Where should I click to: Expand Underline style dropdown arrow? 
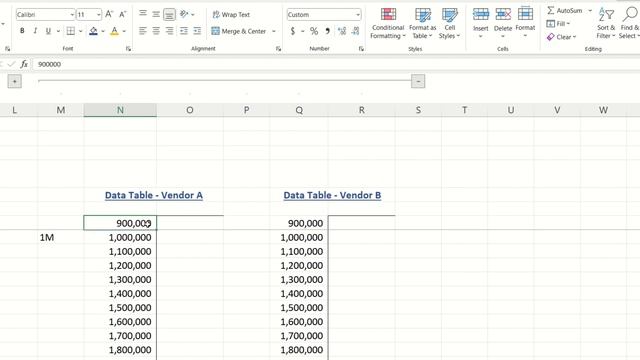coord(58,31)
